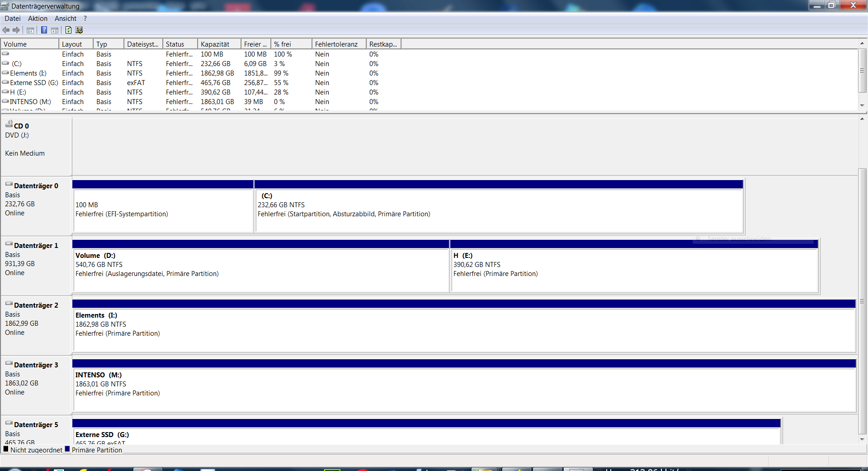868x471 pixels.
Task: Select the (C:) 232,66 GB NTFS partition block
Action: 499,206
